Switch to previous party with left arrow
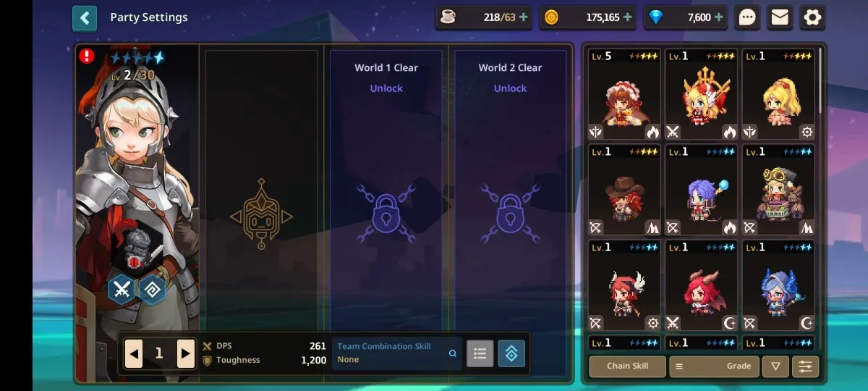The width and height of the screenshot is (868, 391). click(x=134, y=353)
